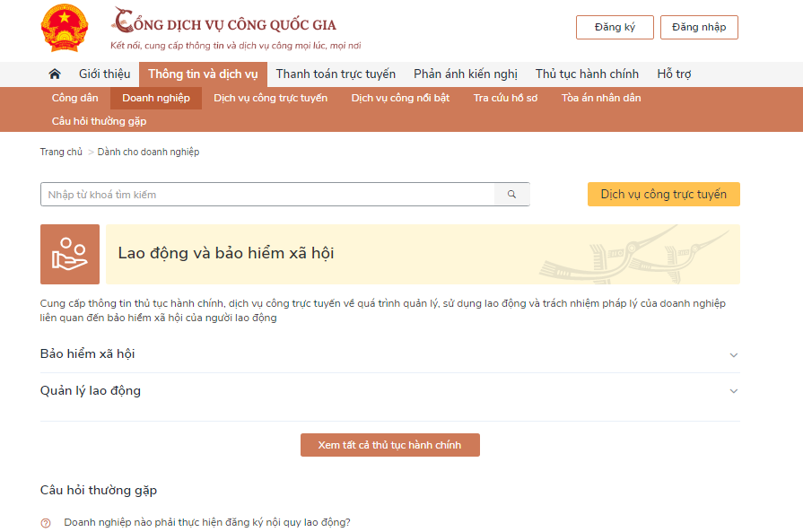The height and width of the screenshot is (532, 803).
Task: Click the home icon in navigation bar
Action: pyautogui.click(x=55, y=74)
